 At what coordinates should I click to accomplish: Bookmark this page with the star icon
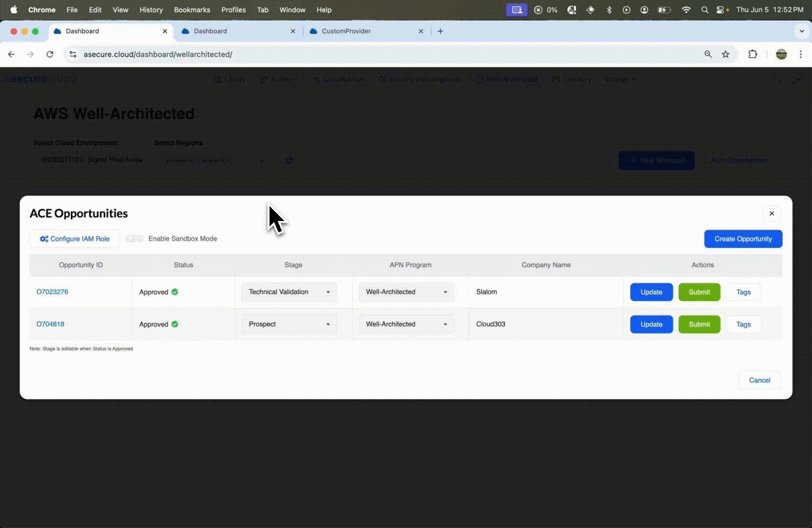pos(725,54)
